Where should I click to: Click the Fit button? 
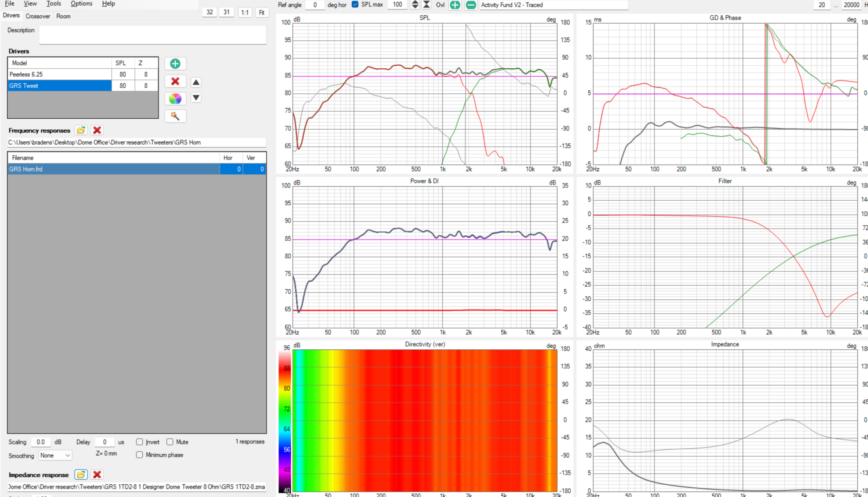(x=262, y=12)
